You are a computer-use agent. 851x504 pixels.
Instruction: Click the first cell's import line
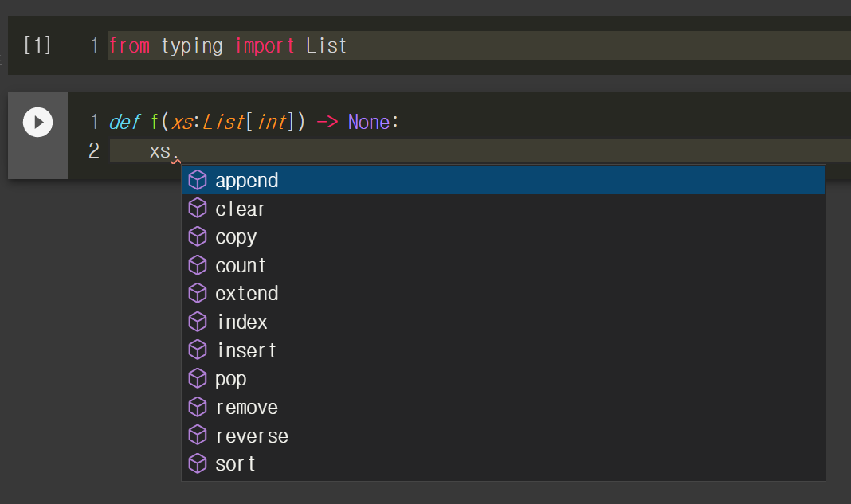coord(228,45)
